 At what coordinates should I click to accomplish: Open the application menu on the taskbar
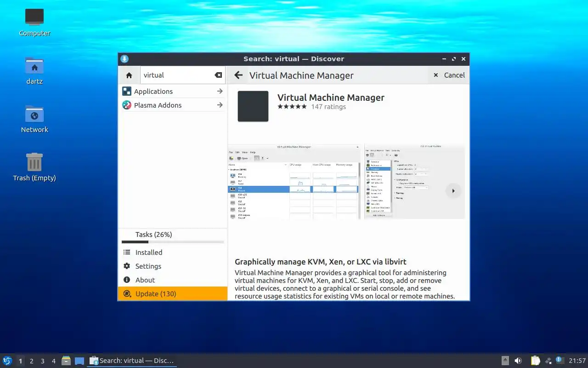point(7,361)
